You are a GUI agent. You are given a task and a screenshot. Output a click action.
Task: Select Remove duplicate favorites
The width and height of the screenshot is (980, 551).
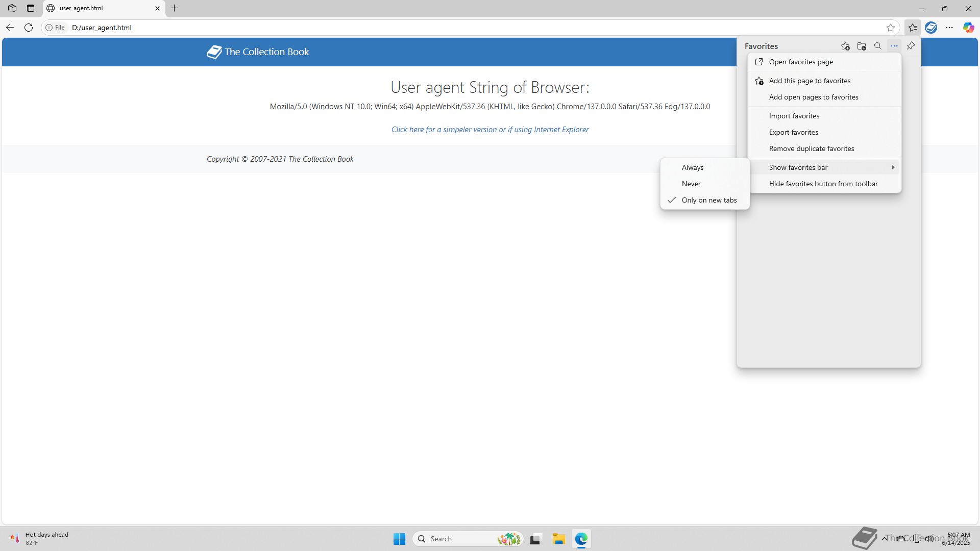[811, 148]
